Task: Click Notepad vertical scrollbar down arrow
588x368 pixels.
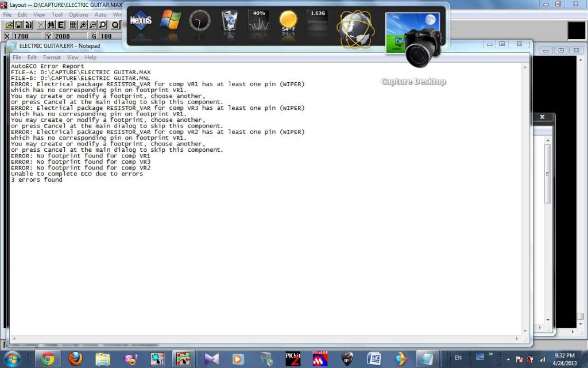Action: pos(525,331)
